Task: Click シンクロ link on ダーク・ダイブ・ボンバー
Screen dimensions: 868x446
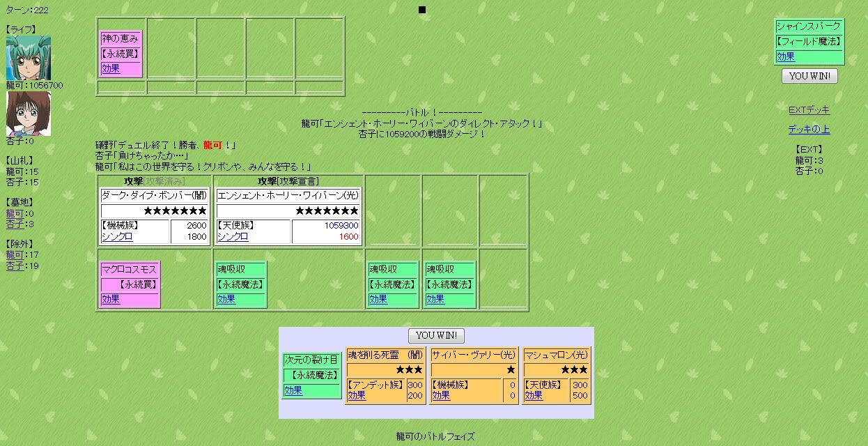Action: 116,237
